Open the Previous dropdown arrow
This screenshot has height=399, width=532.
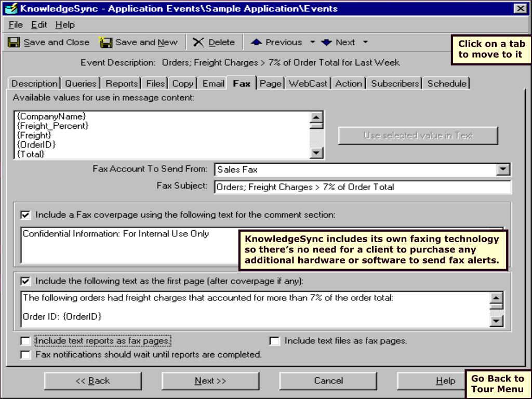click(312, 42)
